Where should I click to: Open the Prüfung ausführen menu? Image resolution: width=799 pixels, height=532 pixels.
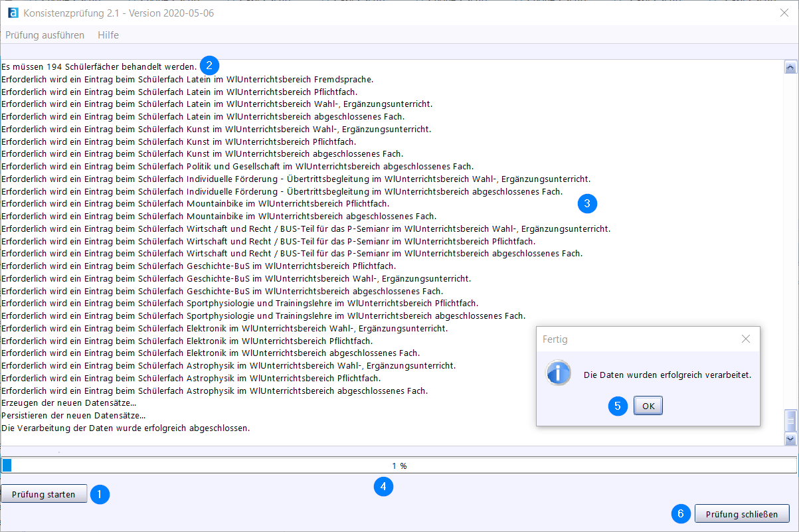(44, 35)
